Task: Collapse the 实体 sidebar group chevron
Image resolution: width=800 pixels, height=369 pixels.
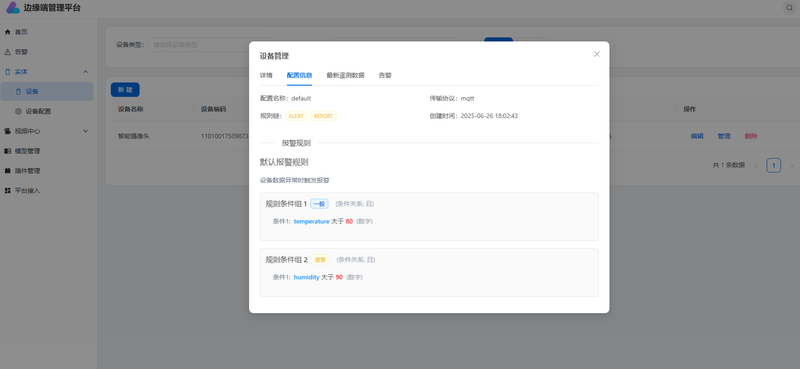Action: [x=85, y=72]
